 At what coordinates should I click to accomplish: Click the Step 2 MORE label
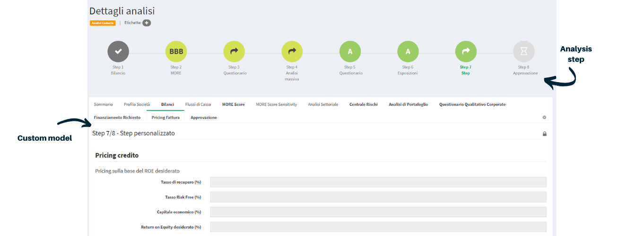click(176, 70)
